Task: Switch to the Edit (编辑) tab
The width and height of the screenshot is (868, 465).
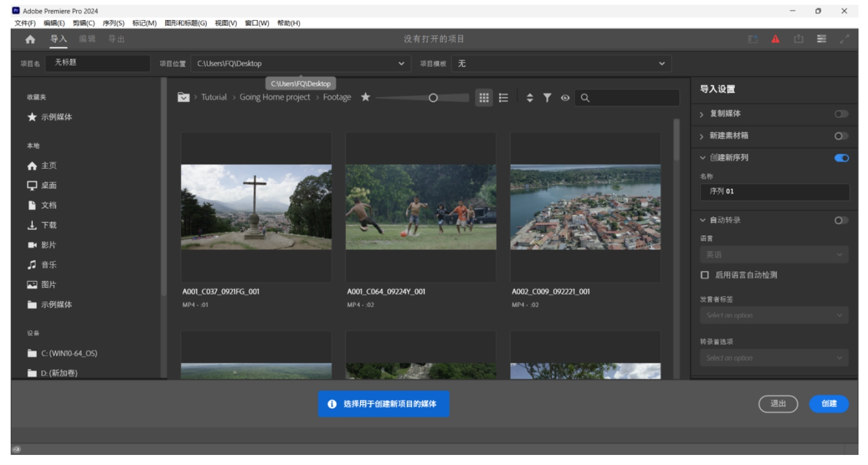Action: point(87,39)
